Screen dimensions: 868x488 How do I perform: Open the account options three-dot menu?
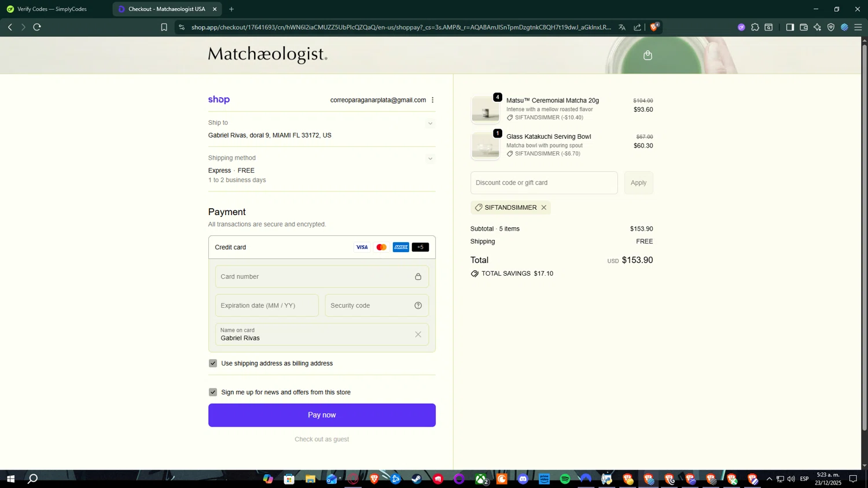click(432, 100)
